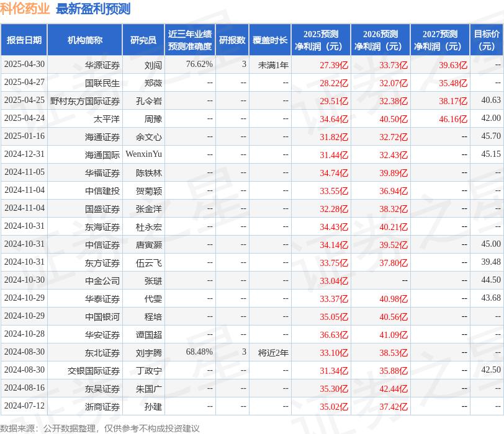Click accuracy value 76.62%

tap(199, 64)
